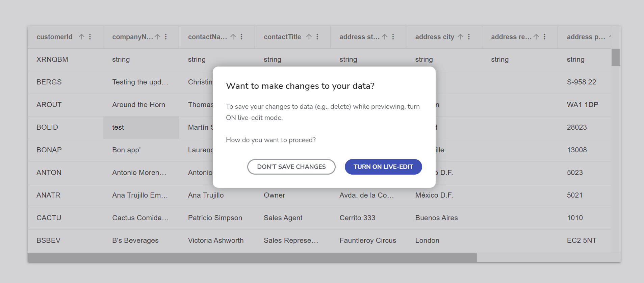Open contactName column kebab menu

241,37
